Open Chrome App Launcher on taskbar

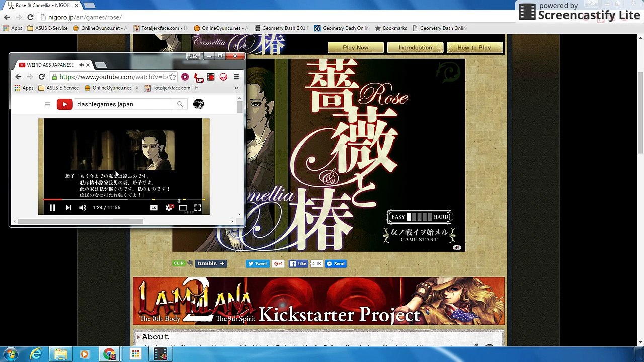point(135,354)
